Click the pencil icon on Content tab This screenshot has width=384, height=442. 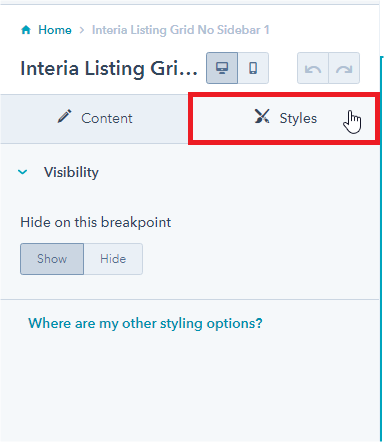tap(64, 117)
